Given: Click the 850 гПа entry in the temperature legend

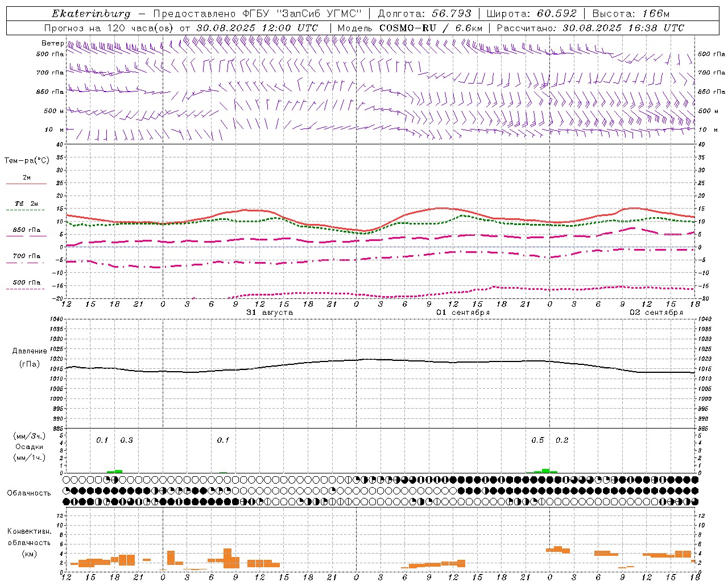Looking at the screenshot, I should 27,230.
